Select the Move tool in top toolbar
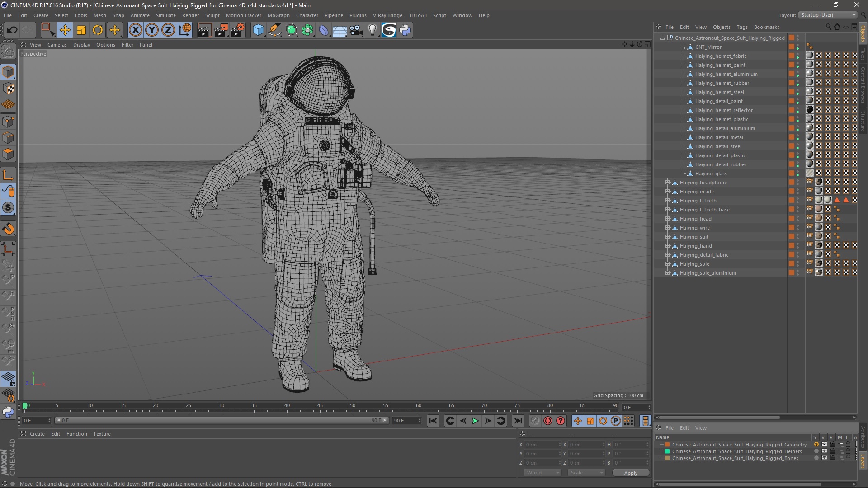 [65, 30]
